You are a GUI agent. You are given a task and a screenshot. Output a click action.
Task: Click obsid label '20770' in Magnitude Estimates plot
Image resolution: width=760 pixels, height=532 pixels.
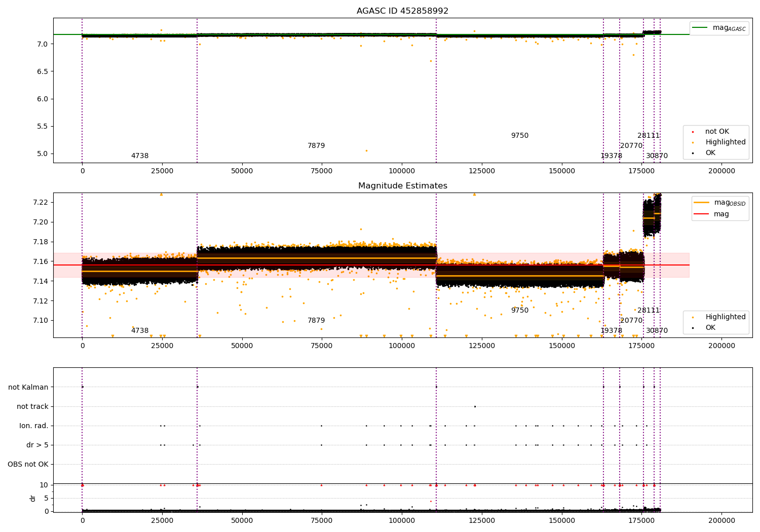pos(631,321)
